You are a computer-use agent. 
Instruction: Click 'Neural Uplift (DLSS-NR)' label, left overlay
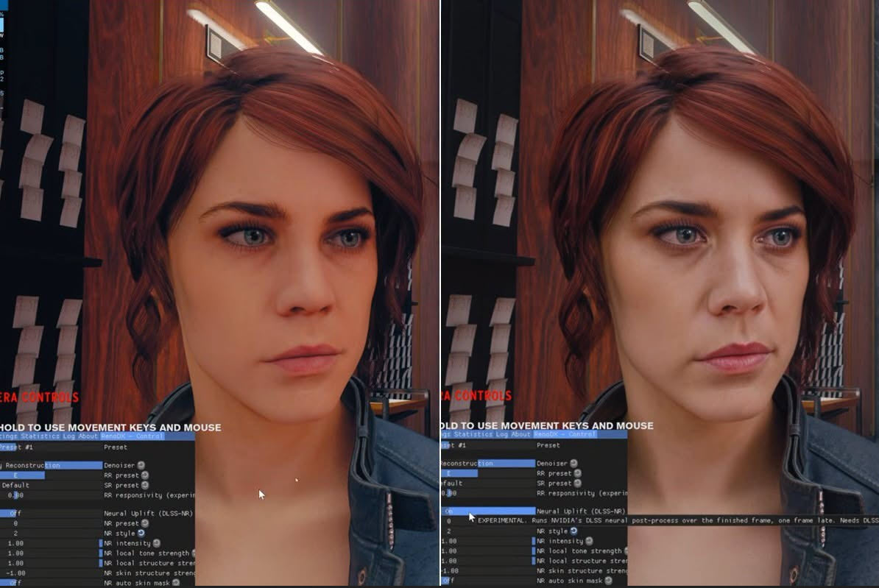[x=148, y=514]
